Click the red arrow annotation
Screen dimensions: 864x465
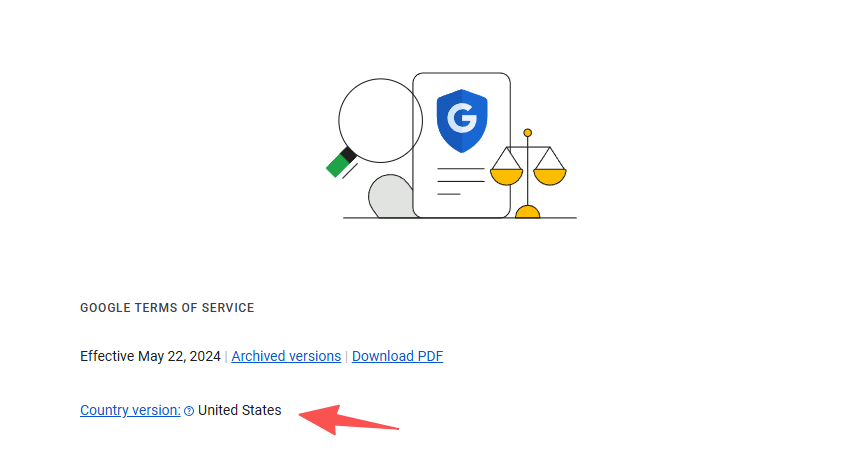click(x=348, y=419)
